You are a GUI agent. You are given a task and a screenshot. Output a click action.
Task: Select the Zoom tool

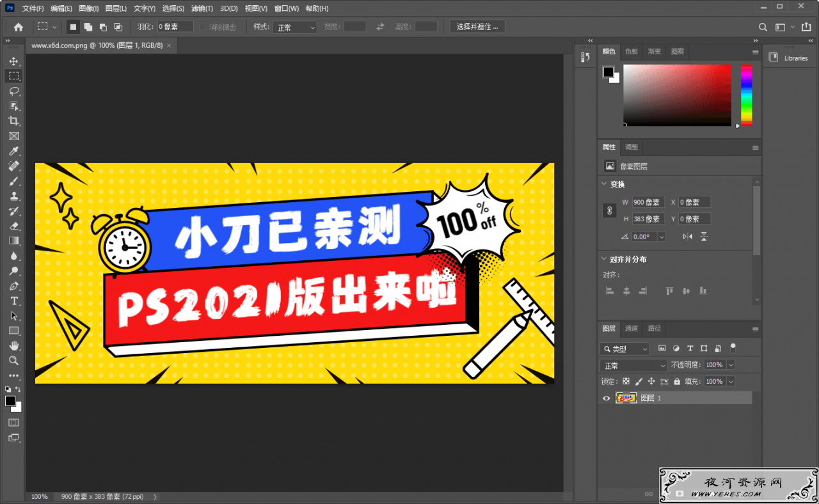(x=13, y=361)
